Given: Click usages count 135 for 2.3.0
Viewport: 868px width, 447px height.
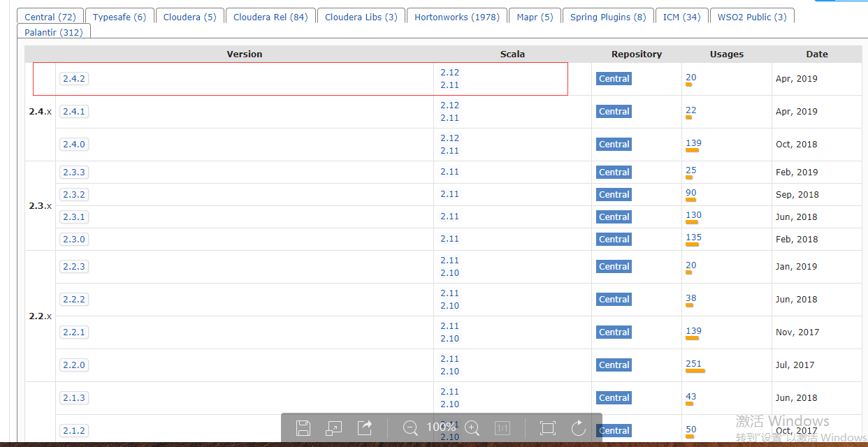Looking at the screenshot, I should pyautogui.click(x=693, y=237).
